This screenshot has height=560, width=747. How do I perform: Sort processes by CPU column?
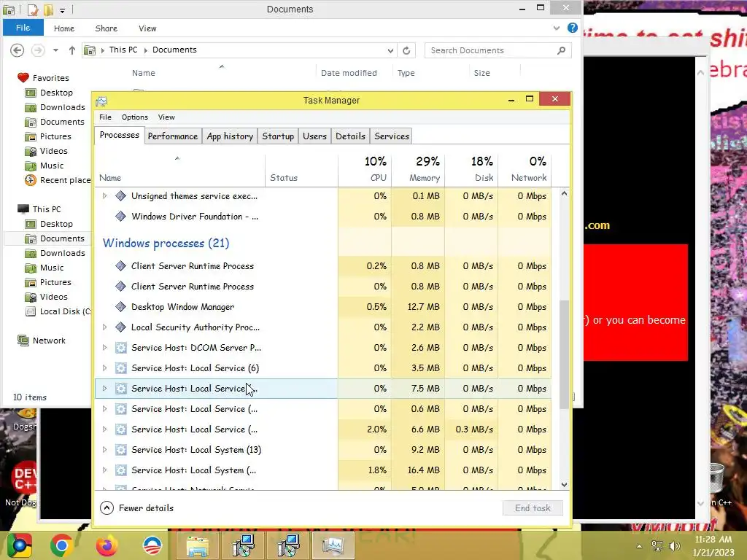click(x=365, y=169)
